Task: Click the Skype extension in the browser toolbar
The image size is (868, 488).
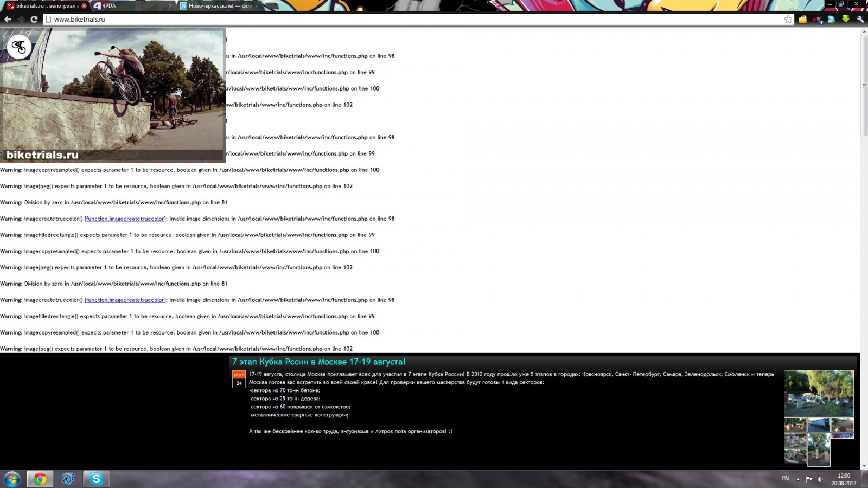Action: point(831,19)
